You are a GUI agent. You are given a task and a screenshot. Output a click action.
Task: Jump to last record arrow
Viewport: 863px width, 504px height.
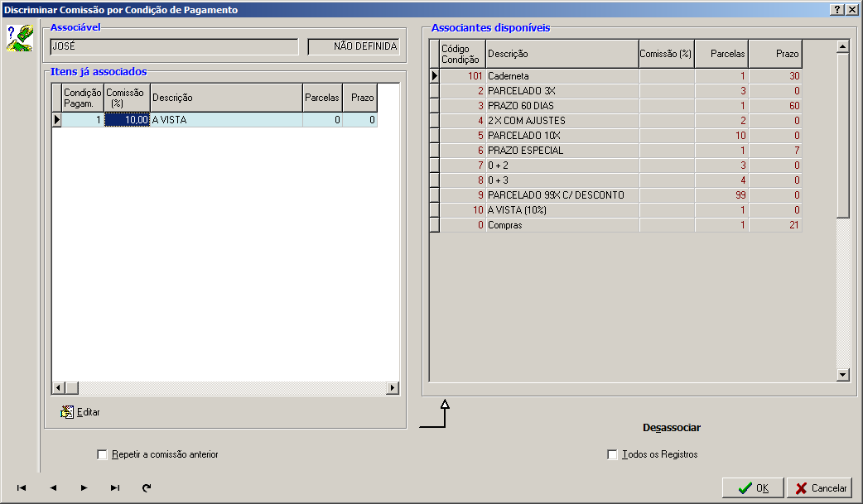pos(115,488)
